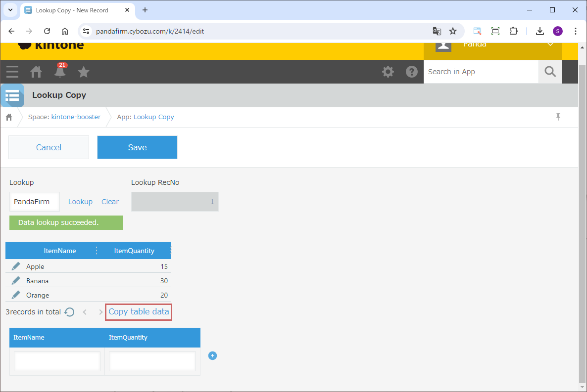Add row with plus icon

[212, 356]
